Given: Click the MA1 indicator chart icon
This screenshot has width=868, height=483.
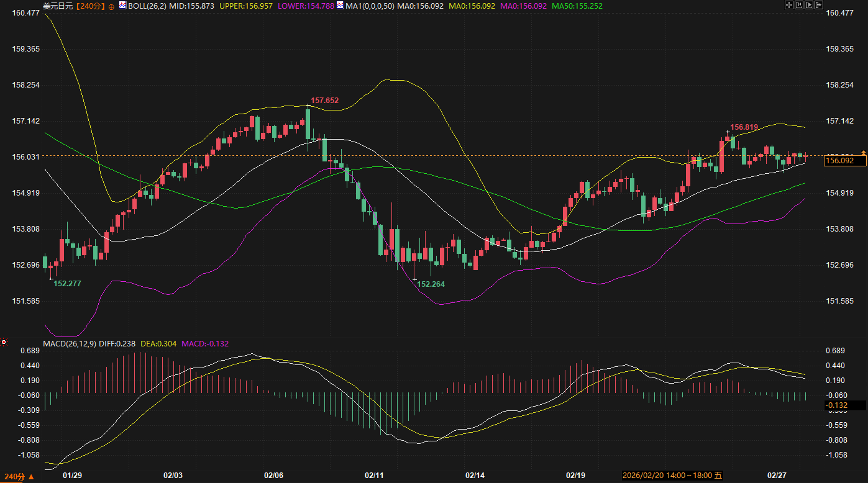Looking at the screenshot, I should (x=340, y=5).
